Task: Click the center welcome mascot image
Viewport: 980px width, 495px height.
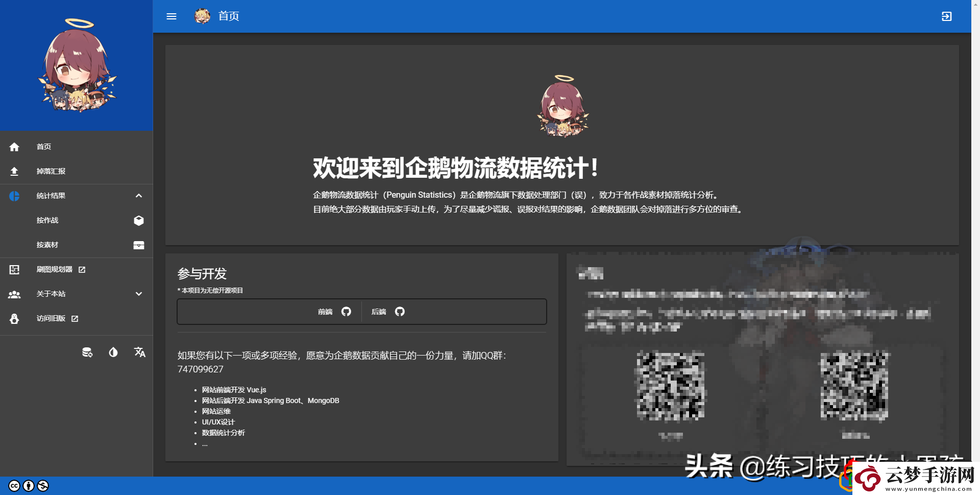Action: 562,106
